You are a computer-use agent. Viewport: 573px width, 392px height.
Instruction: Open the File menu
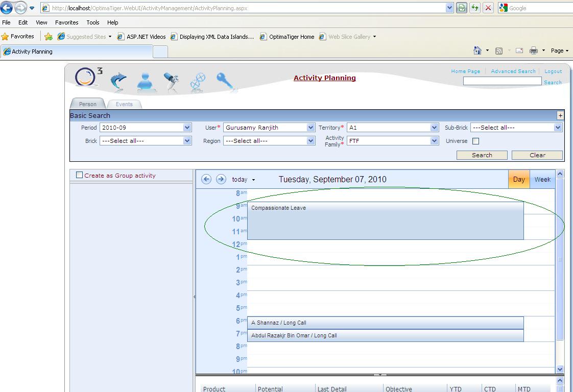[6, 22]
